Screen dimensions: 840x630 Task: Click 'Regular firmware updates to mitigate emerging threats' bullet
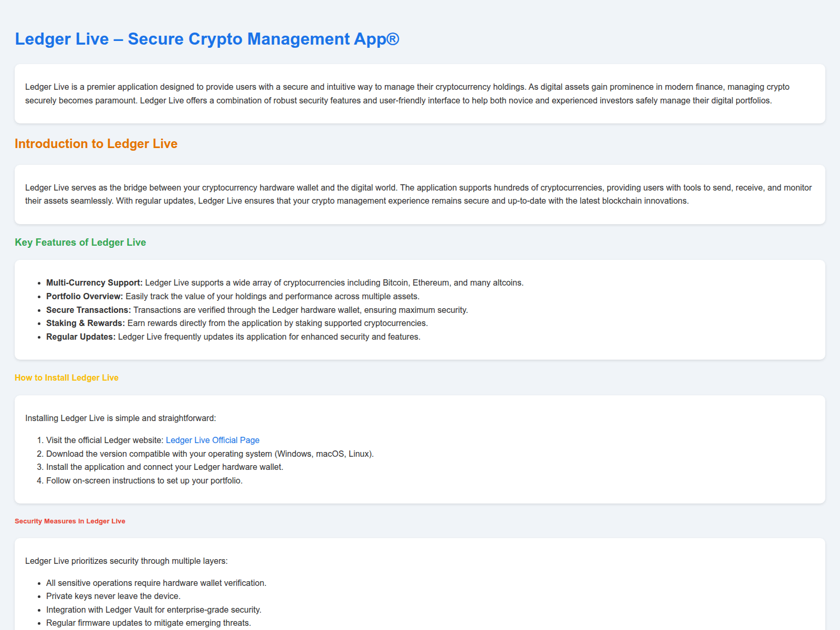pos(149,623)
